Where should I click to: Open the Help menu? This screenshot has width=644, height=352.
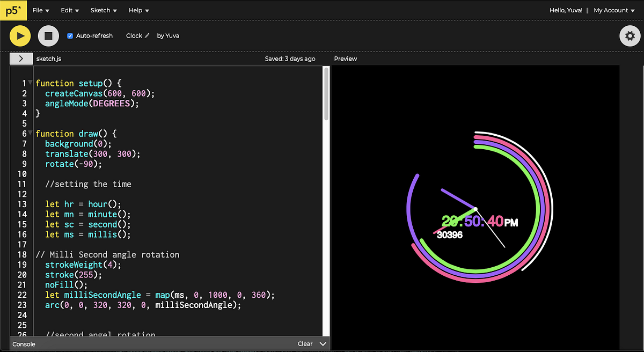pyautogui.click(x=138, y=10)
